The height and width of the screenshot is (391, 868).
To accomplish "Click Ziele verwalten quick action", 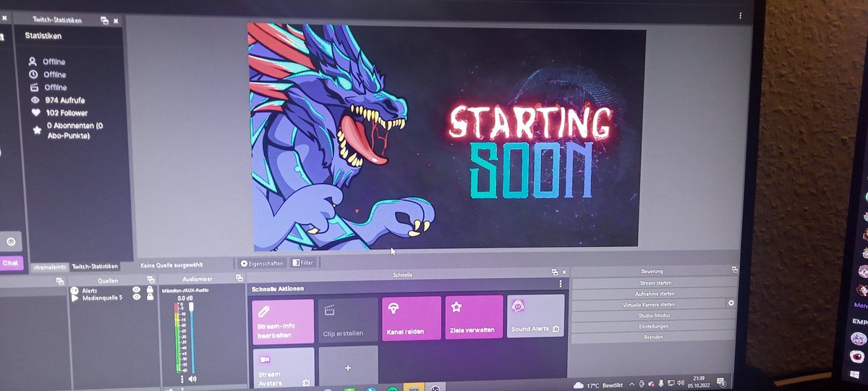I will [x=474, y=316].
